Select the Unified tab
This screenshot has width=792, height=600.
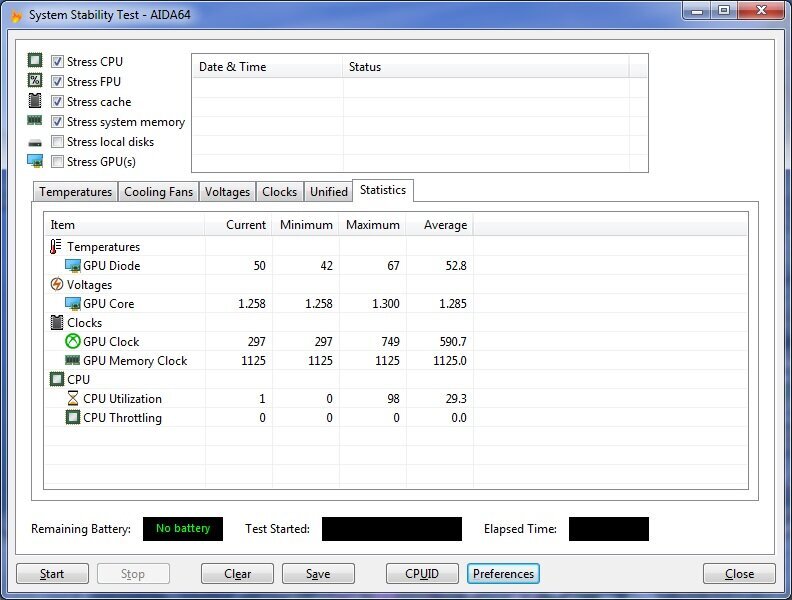[x=329, y=192]
